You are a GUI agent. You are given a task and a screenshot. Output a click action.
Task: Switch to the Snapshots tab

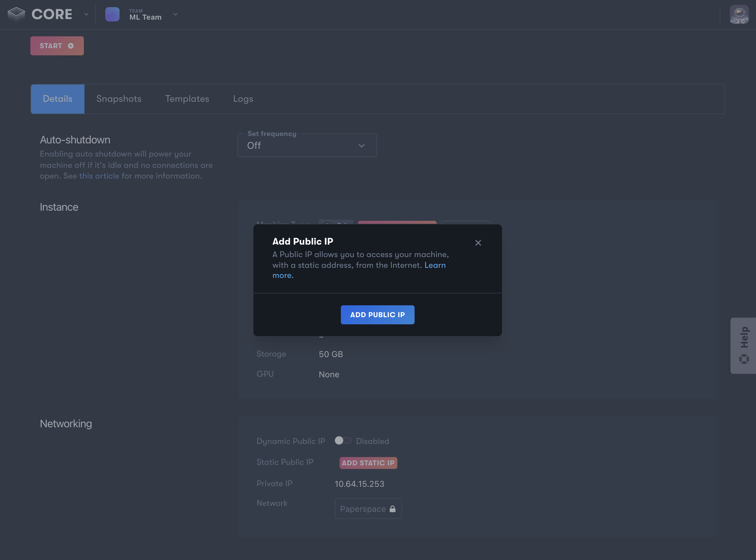119,99
